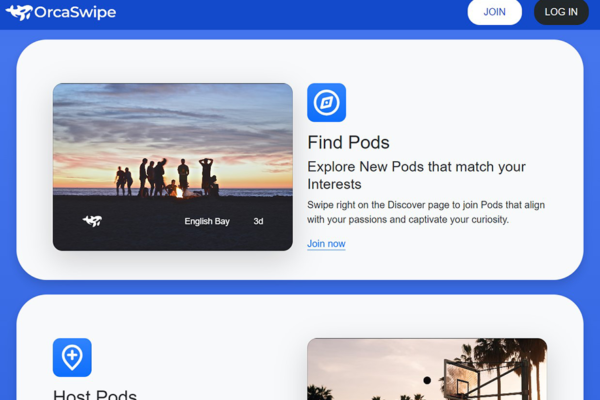
Task: Click the OrcaSwipe brand name text
Action: [x=75, y=12]
